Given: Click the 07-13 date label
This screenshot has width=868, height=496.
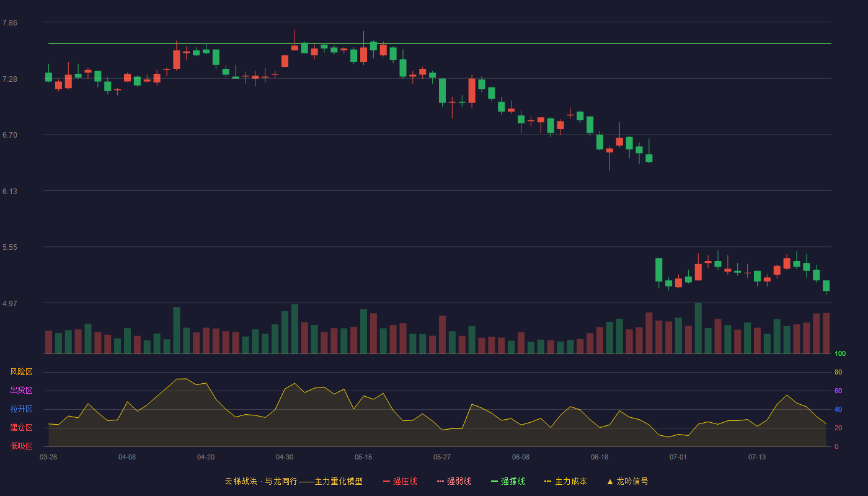Looking at the screenshot, I should point(757,457).
